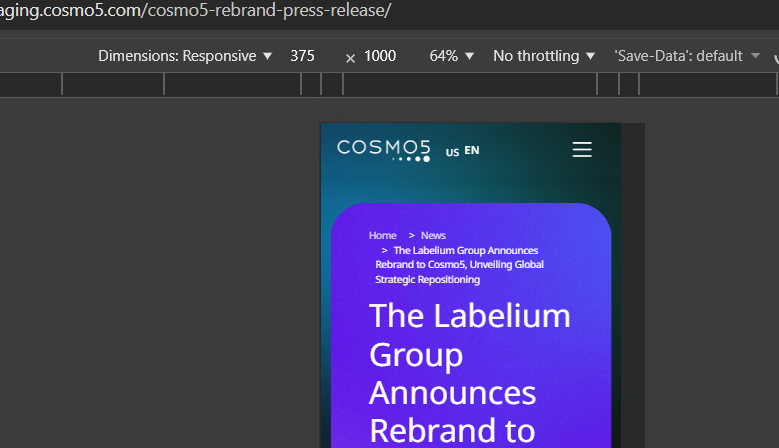Open the Dimensions: Responsive dropdown
Viewport: 779px width, 448px height.
(185, 56)
